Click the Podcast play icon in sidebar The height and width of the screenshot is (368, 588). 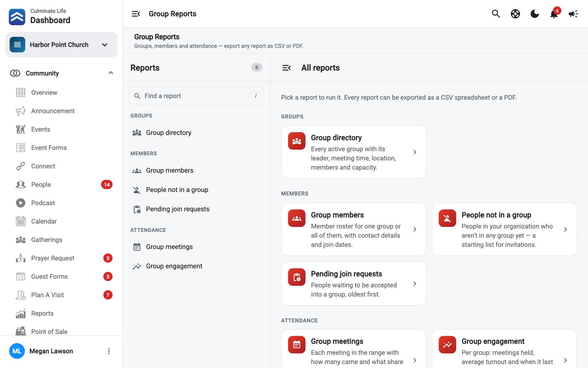(x=21, y=203)
